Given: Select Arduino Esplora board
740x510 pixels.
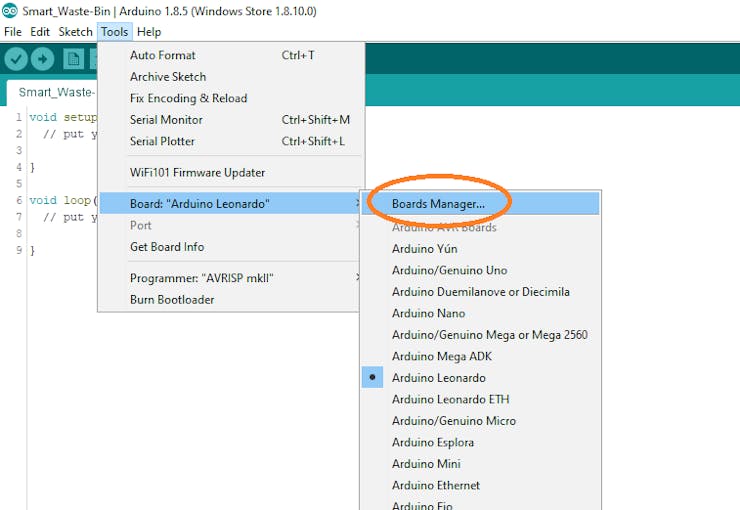Looking at the screenshot, I should pyautogui.click(x=480, y=443).
